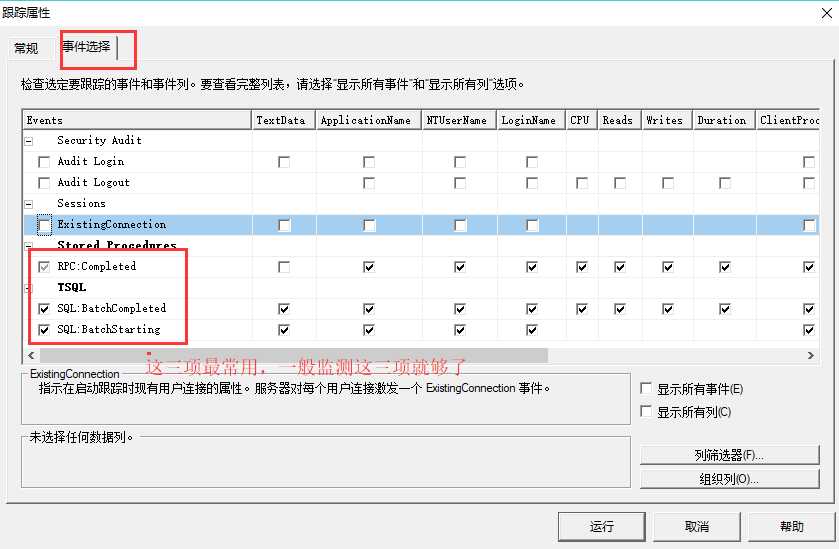
Task: Click the Reads column header
Action: coord(620,120)
